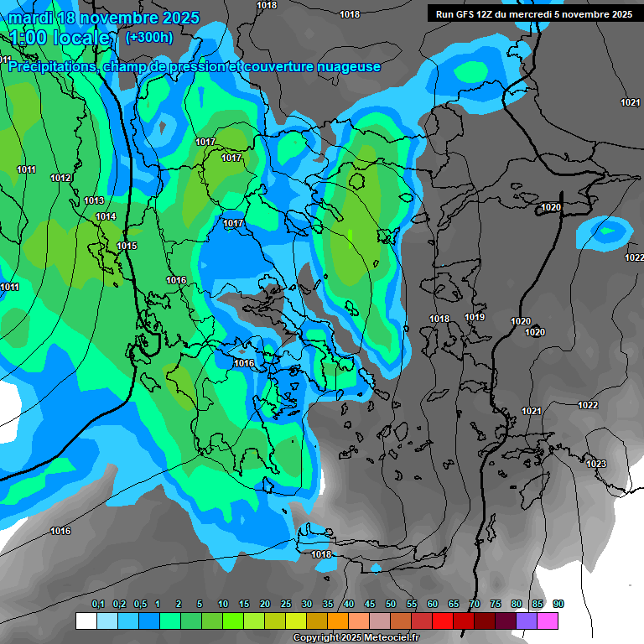Select the mardi 18 novembre 2025 title
Image resolution: width=644 pixels, height=644 pixels.
[x=105, y=18]
